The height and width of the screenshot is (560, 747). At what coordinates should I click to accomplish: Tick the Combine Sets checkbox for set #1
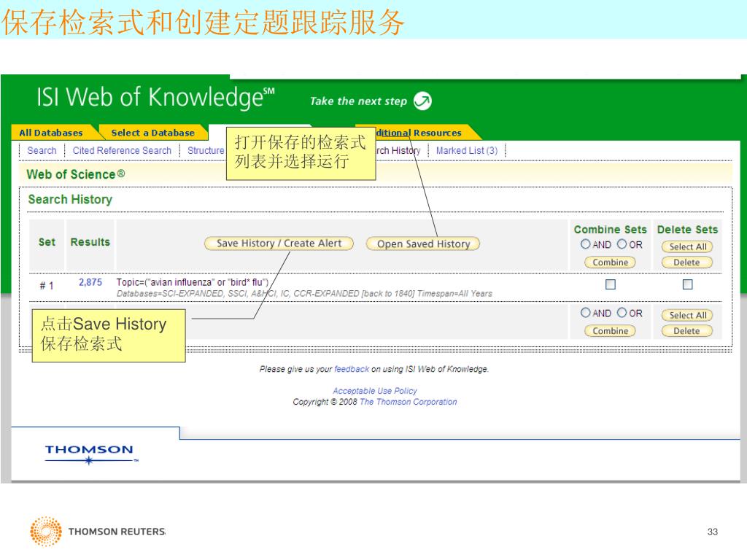point(611,284)
